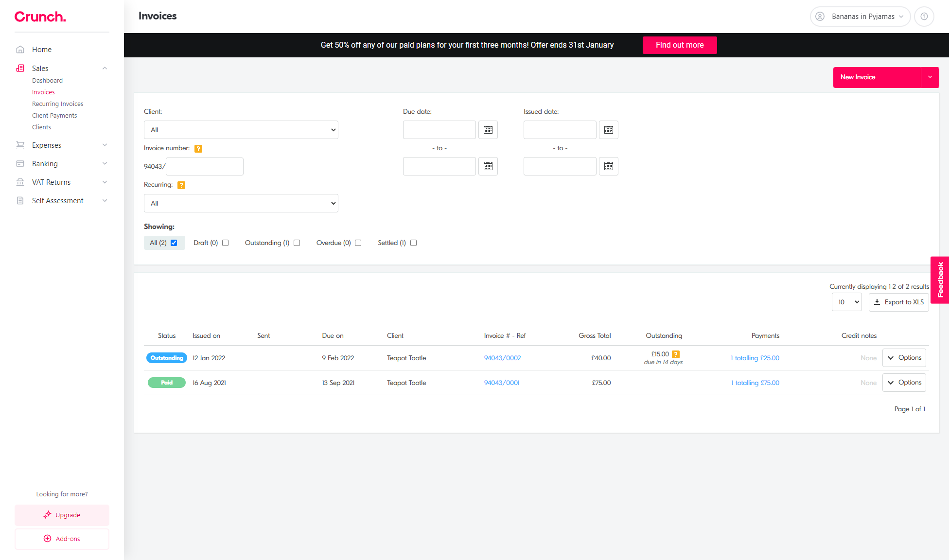Viewport: 949px width, 560px height.
Task: Click the help icon in top right
Action: pyautogui.click(x=924, y=17)
